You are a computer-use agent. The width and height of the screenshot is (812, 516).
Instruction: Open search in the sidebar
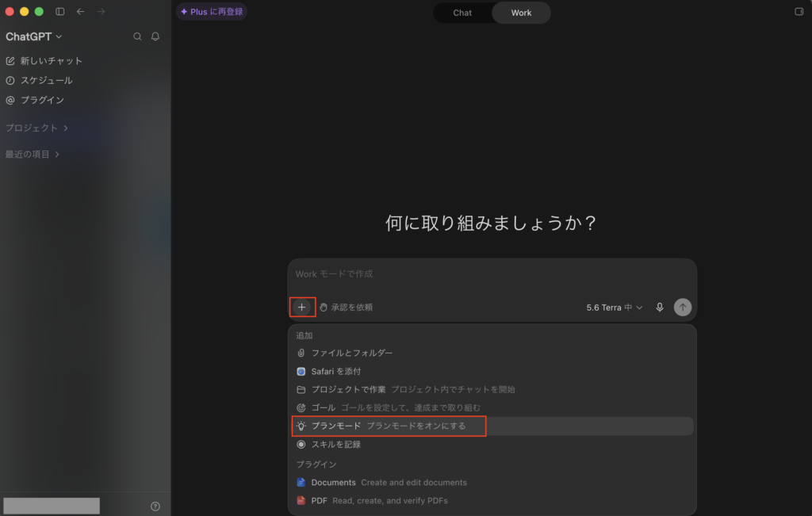tap(137, 36)
